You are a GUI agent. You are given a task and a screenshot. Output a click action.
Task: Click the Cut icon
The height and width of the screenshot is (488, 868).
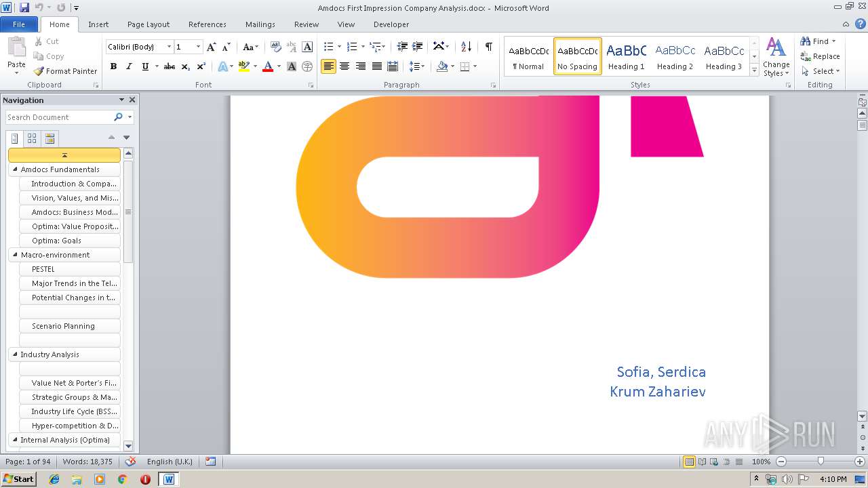[x=39, y=41]
